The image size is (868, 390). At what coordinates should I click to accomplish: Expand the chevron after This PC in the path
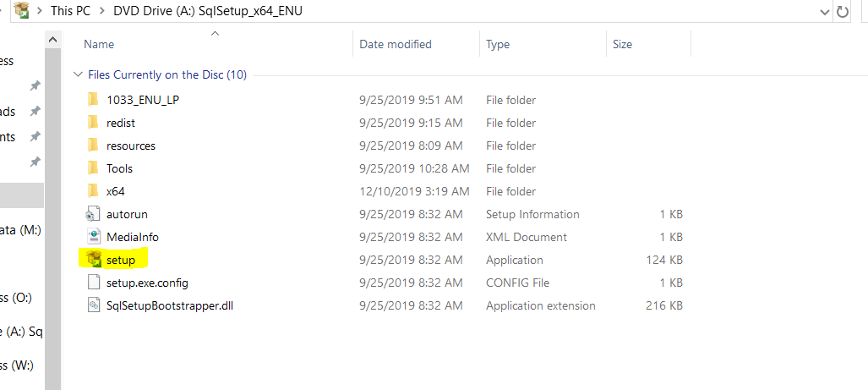[101, 10]
